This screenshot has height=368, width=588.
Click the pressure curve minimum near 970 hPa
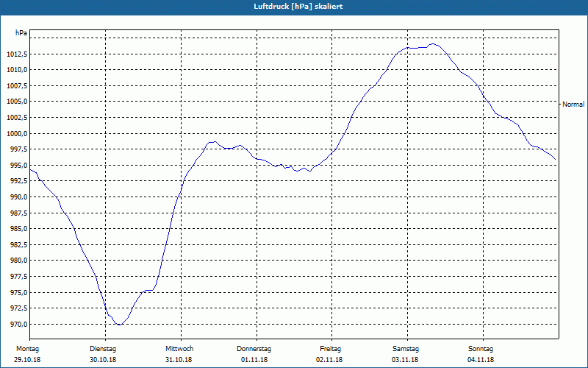(119, 325)
